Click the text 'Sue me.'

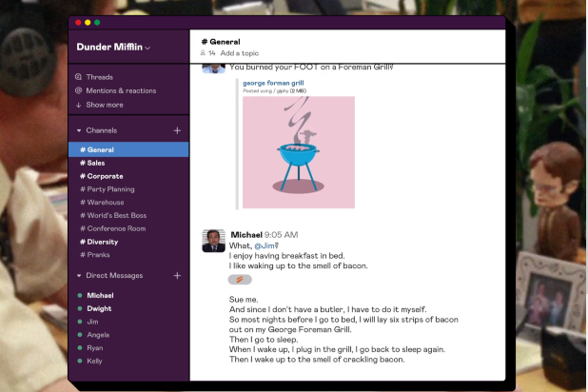tap(244, 300)
